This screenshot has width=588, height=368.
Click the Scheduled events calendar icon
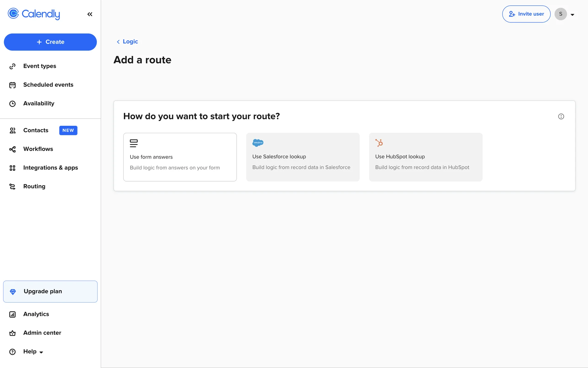(x=13, y=85)
